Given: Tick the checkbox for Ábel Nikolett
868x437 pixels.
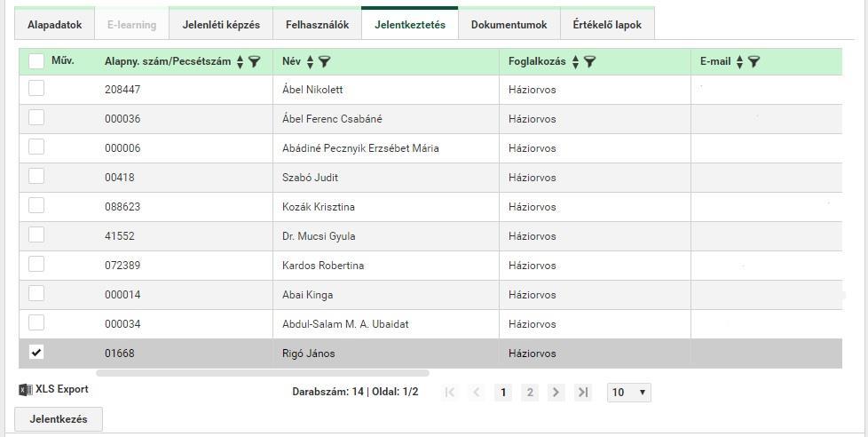Looking at the screenshot, I should click(36, 88).
